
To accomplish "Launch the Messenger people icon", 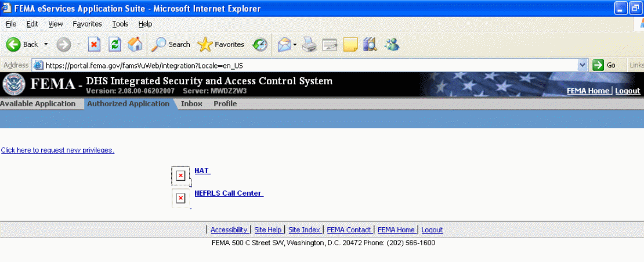I will [x=392, y=44].
